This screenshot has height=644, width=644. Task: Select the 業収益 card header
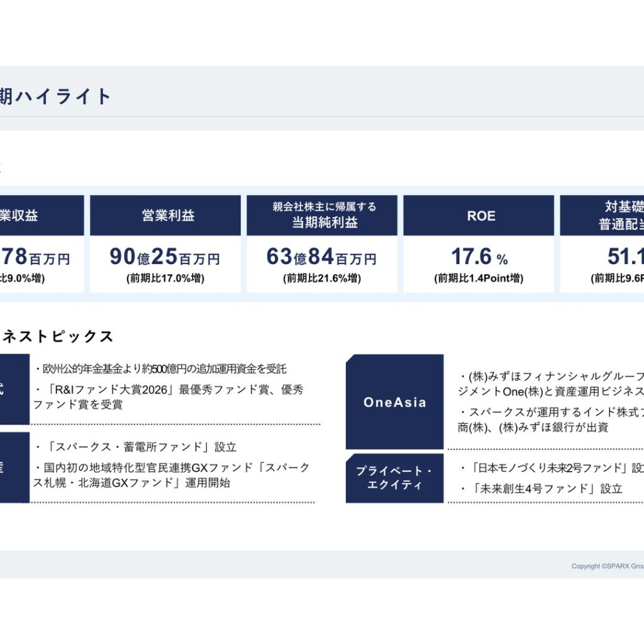point(42,215)
